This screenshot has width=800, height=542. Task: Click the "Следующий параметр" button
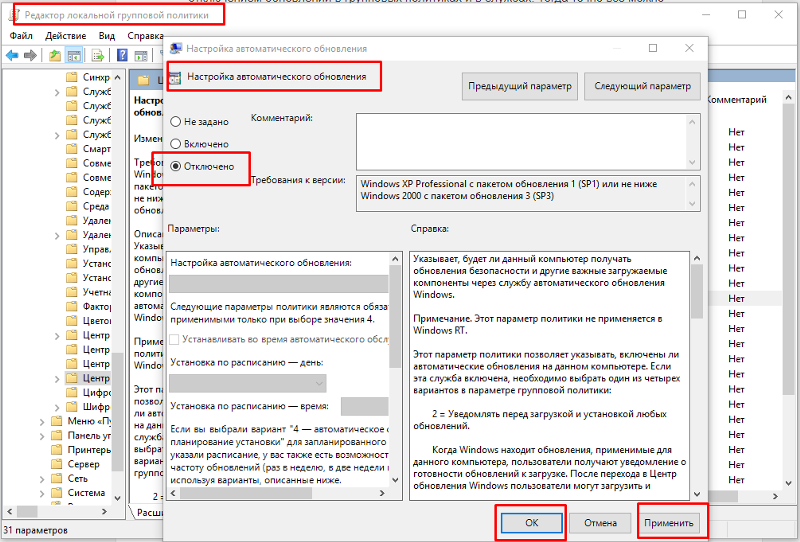tap(642, 86)
